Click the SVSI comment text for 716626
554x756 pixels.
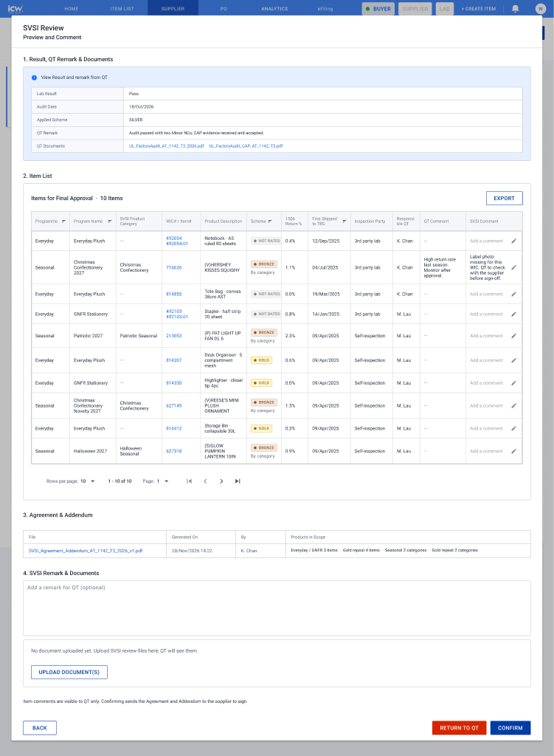487,267
